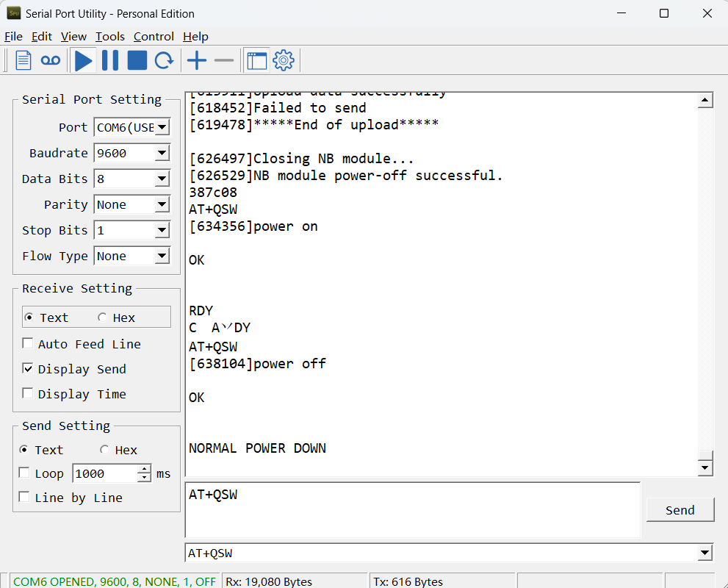
Task: Click the '387c08' log line
Action: (212, 193)
